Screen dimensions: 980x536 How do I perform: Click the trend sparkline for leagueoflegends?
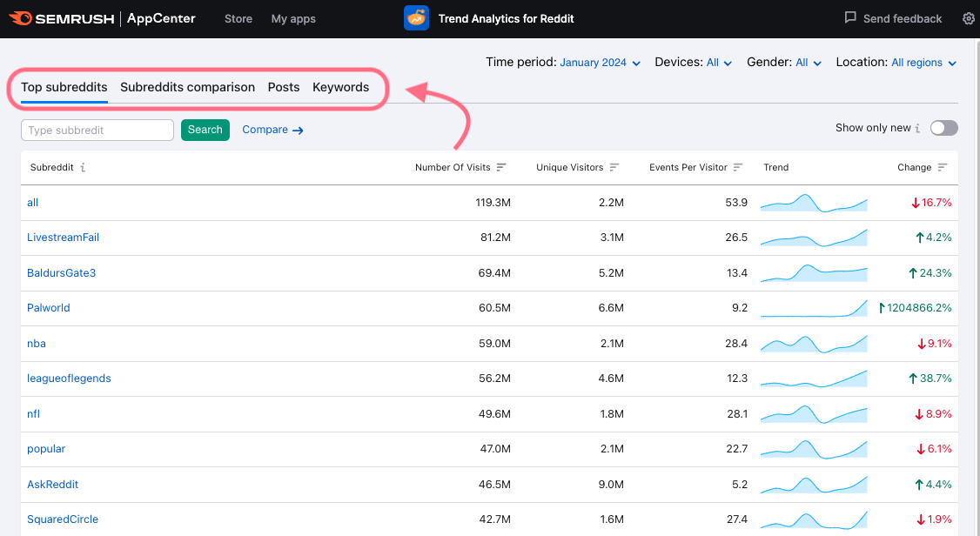(814, 379)
